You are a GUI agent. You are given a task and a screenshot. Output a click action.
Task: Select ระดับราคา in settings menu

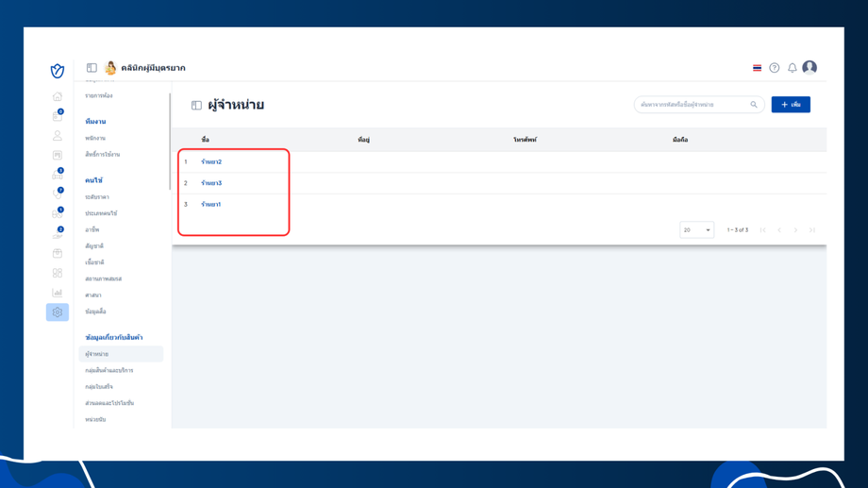pos(97,196)
